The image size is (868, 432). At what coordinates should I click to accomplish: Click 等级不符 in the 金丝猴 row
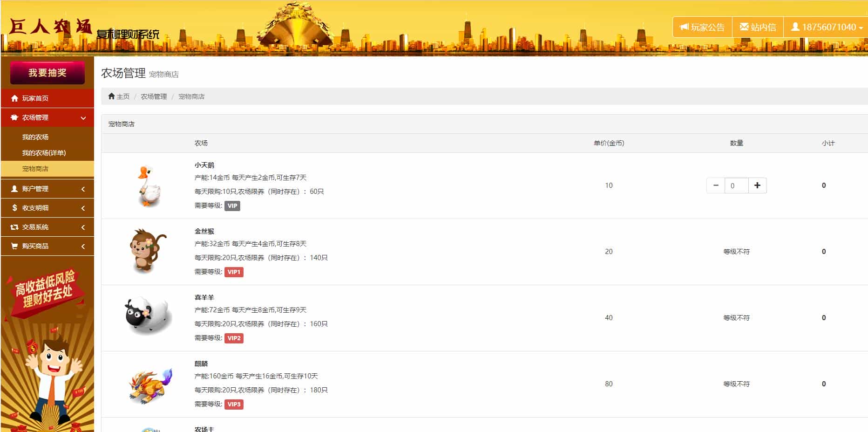click(736, 252)
